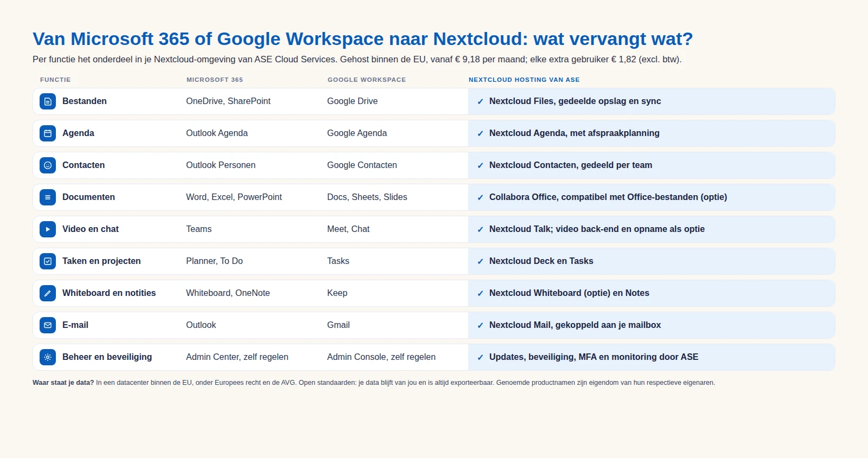The height and width of the screenshot is (458, 868).
Task: Click the main heading about Nextcloud
Action: click(362, 39)
